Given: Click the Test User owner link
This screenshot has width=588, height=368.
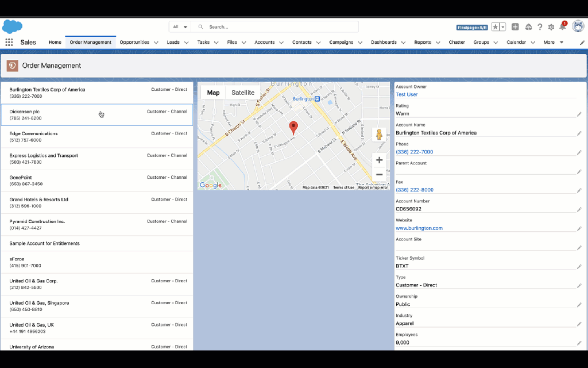Looking at the screenshot, I should point(407,95).
